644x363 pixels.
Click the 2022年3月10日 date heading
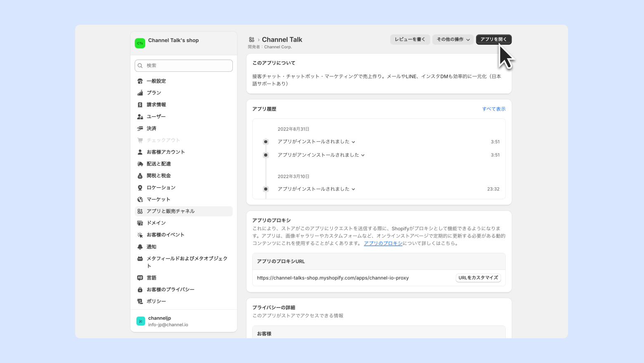click(x=294, y=177)
